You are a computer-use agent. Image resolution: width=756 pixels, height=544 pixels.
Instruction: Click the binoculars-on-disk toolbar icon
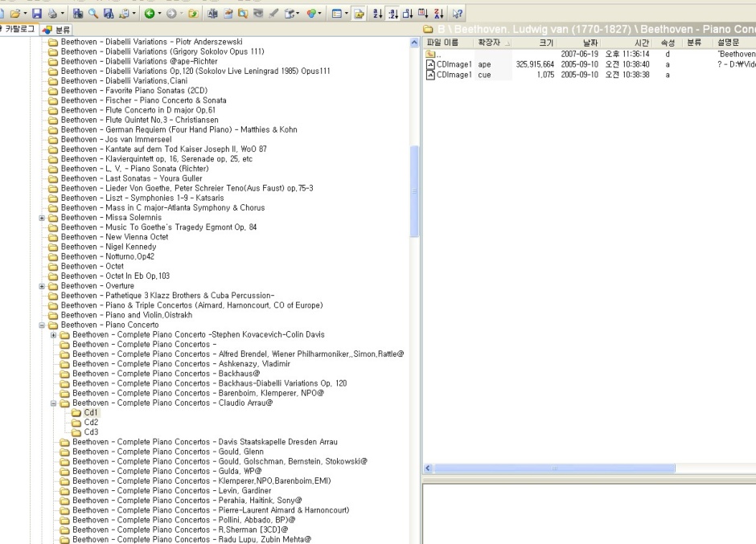pyautogui.click(x=109, y=14)
